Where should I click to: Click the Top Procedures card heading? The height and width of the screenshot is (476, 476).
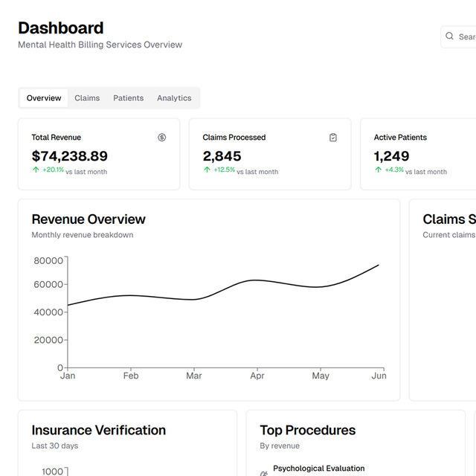coord(307,430)
